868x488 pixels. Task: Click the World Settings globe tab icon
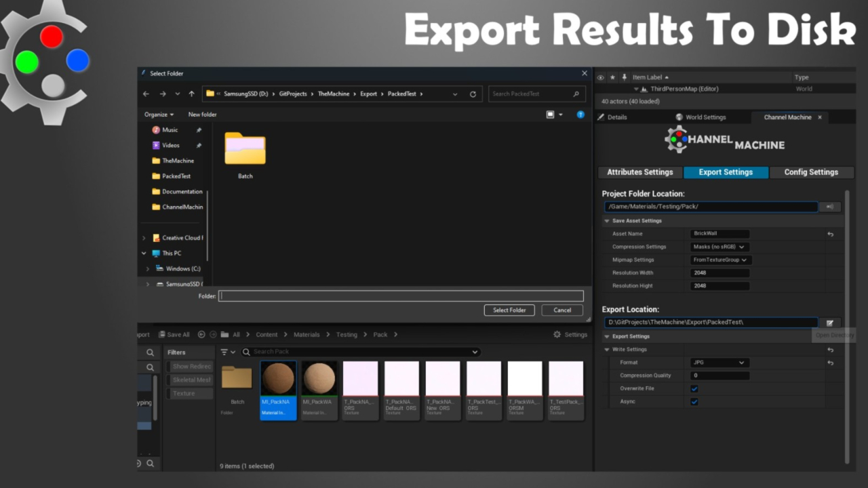pyautogui.click(x=679, y=117)
